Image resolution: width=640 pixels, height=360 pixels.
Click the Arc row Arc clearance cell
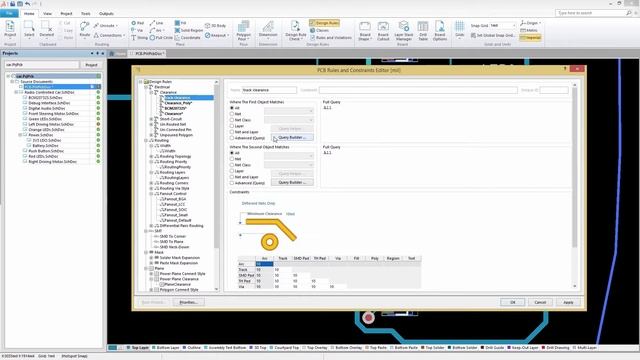264,264
